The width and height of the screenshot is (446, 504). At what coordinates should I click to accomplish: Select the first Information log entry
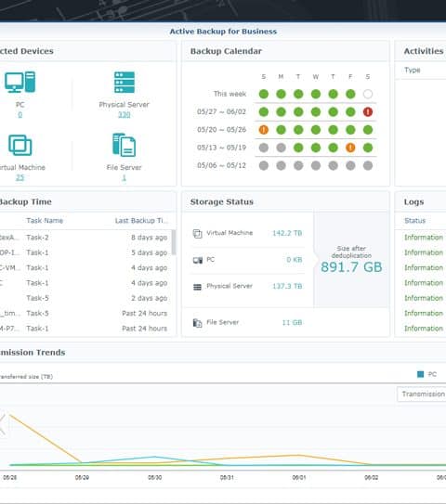click(x=424, y=238)
